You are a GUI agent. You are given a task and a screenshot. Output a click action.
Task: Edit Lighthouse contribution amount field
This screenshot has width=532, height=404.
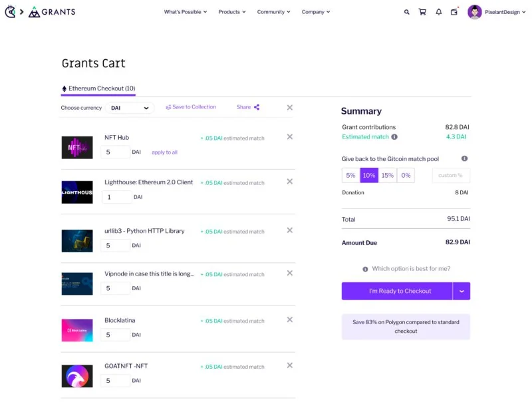117,197
